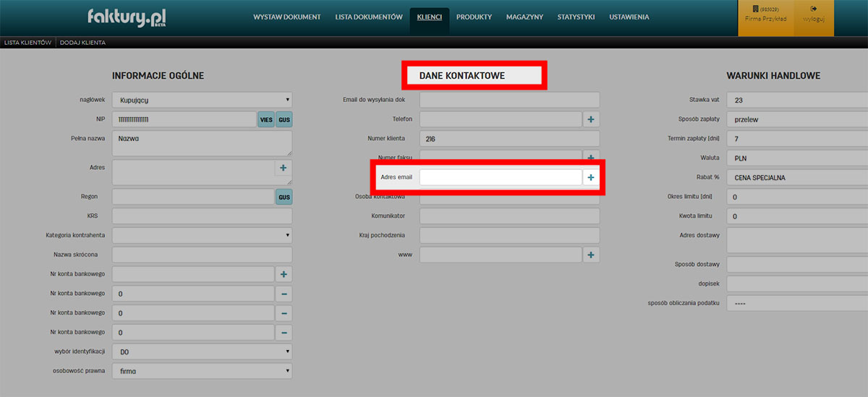This screenshot has width=868, height=397.
Task: Click into the Adres email input field
Action: pos(501,177)
